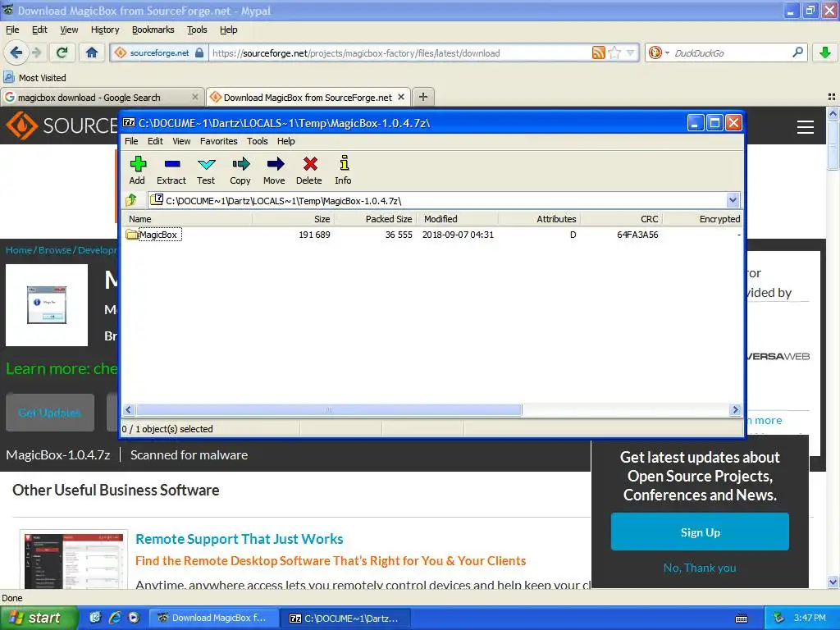Screen dimensions: 840x630
Task: Click the No, Thank you link
Action: click(x=700, y=568)
